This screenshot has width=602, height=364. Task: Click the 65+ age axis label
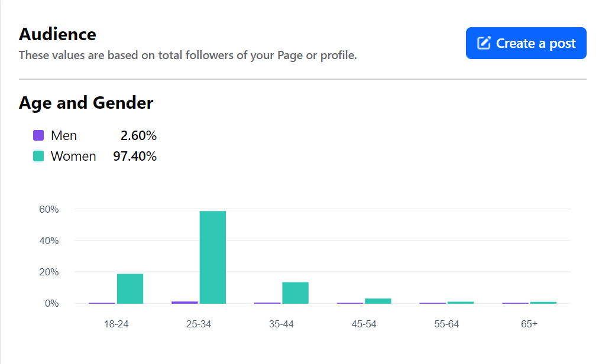pyautogui.click(x=529, y=324)
